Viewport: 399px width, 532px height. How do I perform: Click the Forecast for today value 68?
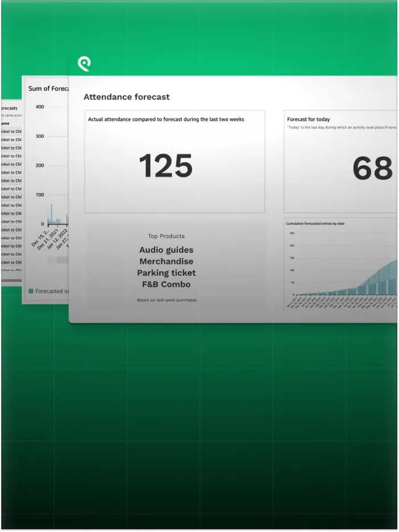pyautogui.click(x=373, y=168)
